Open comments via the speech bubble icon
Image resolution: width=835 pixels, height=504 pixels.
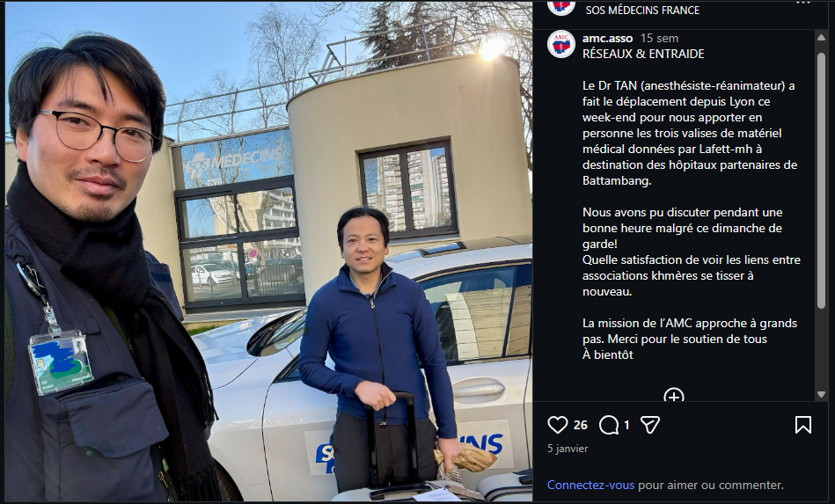pyautogui.click(x=609, y=425)
